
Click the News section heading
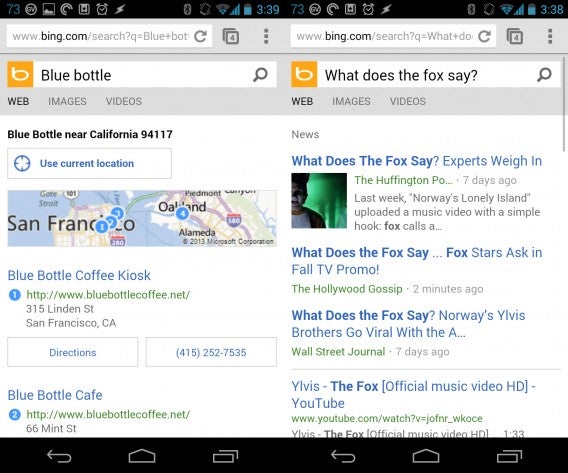pyautogui.click(x=305, y=134)
